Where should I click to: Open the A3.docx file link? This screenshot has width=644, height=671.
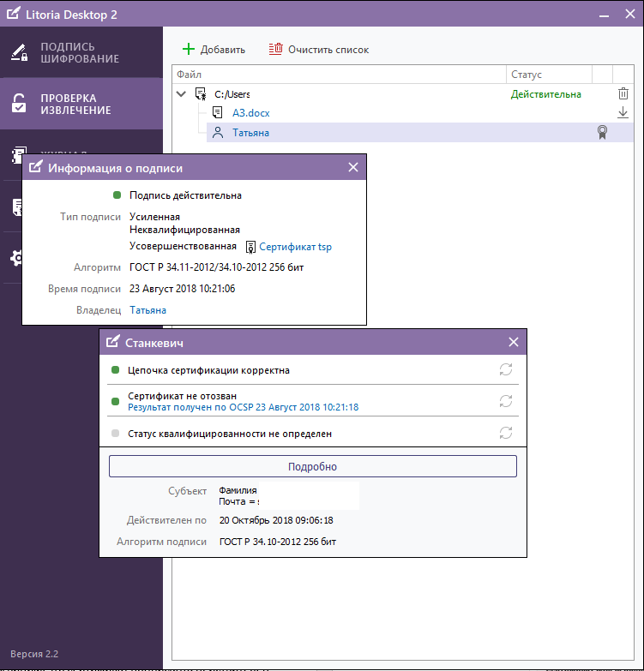click(x=251, y=113)
